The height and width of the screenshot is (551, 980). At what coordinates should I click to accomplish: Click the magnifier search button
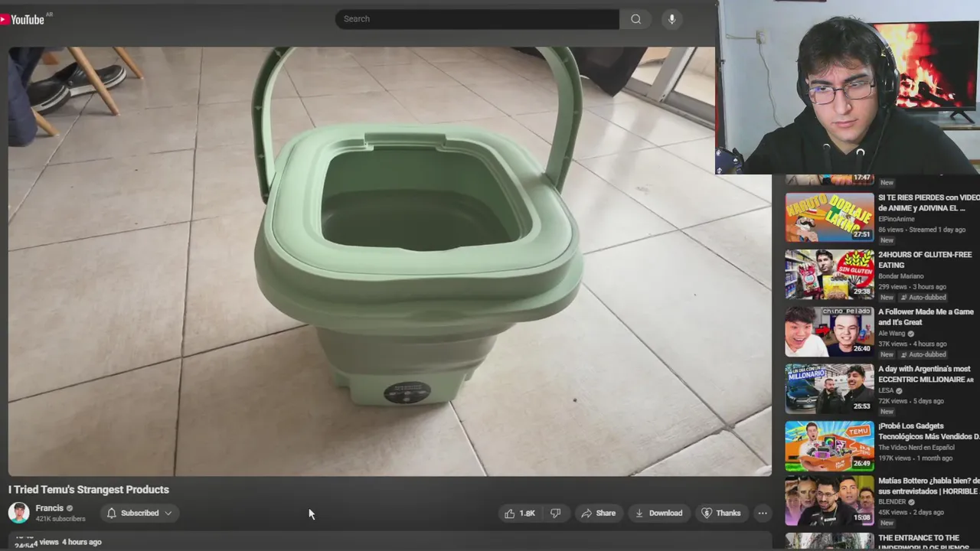(x=635, y=19)
